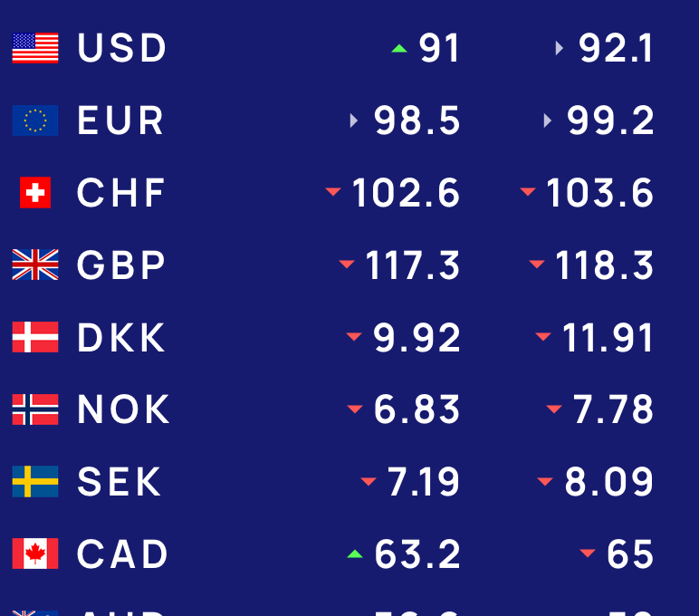The height and width of the screenshot is (616, 699).
Task: Click the green up arrow beside 63.2
Action: pos(355,554)
